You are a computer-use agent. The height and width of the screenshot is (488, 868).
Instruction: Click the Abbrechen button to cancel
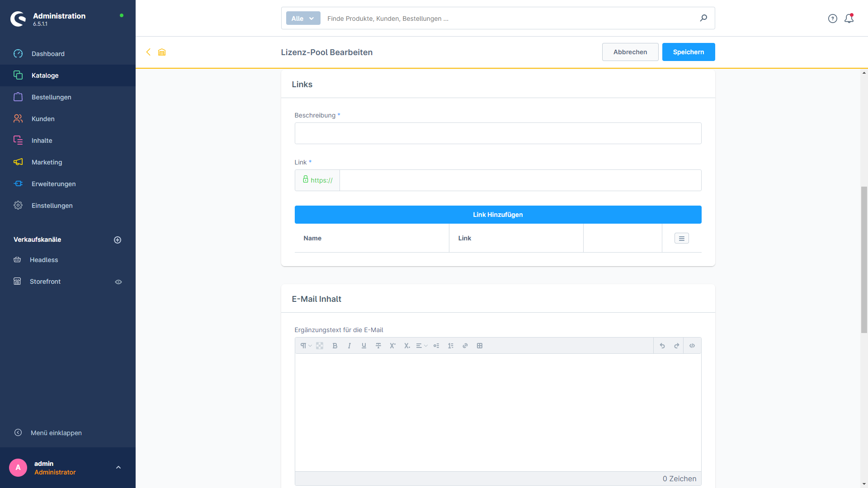pyautogui.click(x=630, y=52)
